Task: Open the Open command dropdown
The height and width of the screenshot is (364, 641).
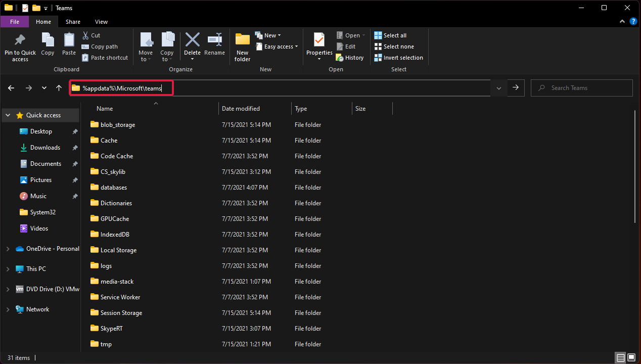Action: point(351,35)
